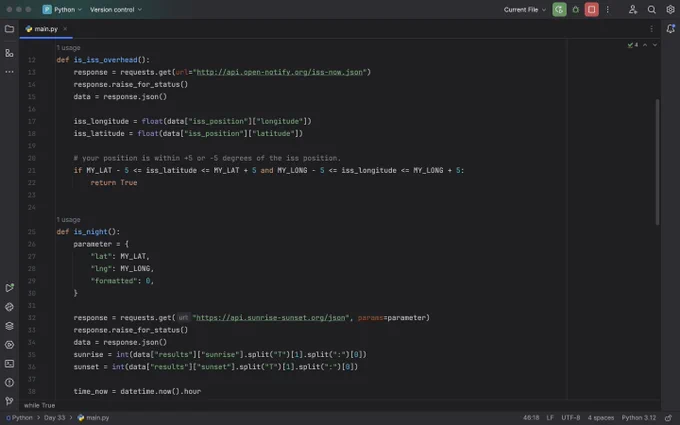
Task: Open the Python Console icon in left sidebar
Action: click(x=9, y=307)
